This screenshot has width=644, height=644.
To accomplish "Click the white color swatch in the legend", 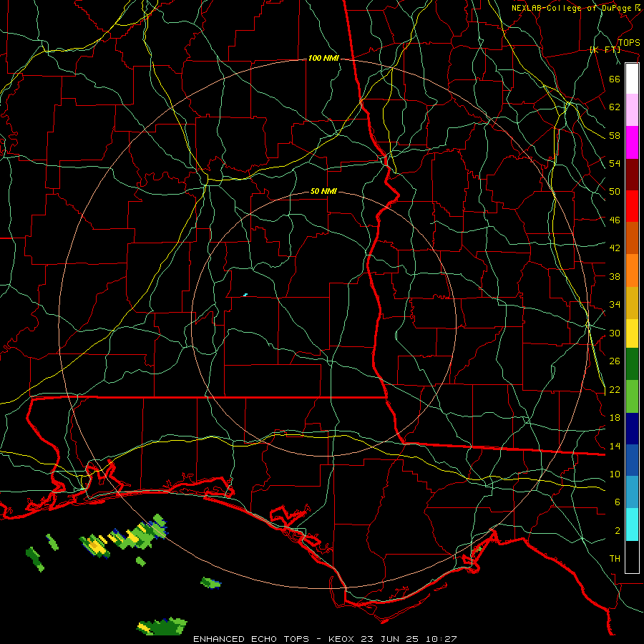I will tap(632, 79).
